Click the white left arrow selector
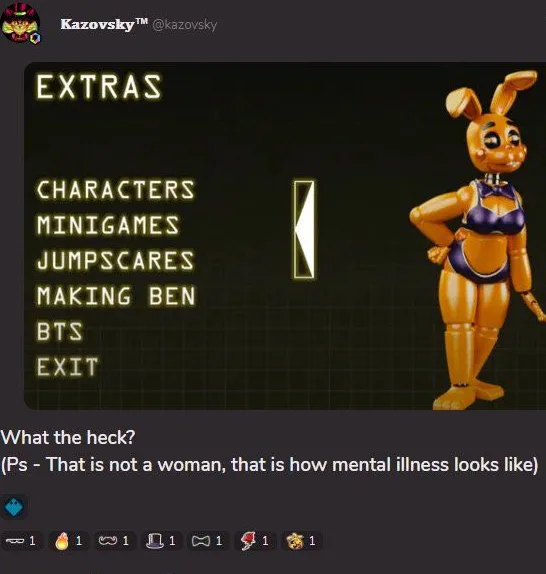 point(304,230)
